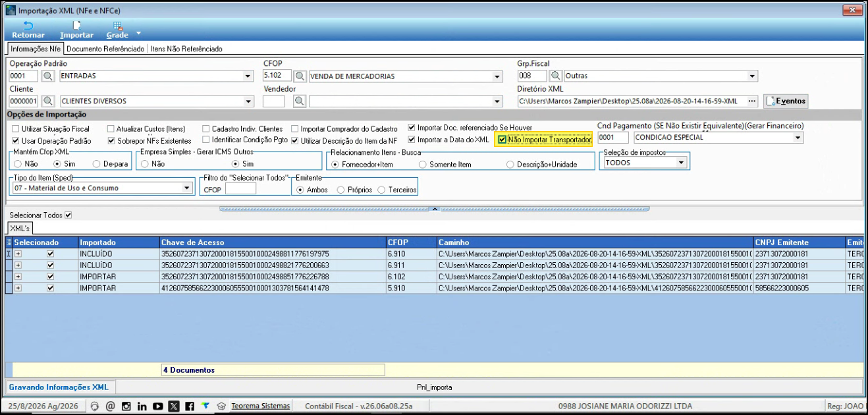Image resolution: width=868 pixels, height=415 pixels.
Task: Click the Vendedor magnifier search icon
Action: click(300, 101)
